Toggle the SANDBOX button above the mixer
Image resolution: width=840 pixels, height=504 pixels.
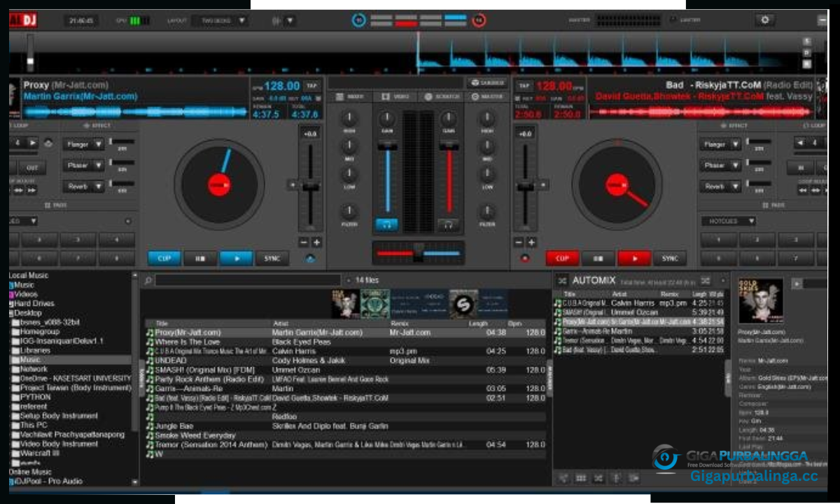point(488,83)
